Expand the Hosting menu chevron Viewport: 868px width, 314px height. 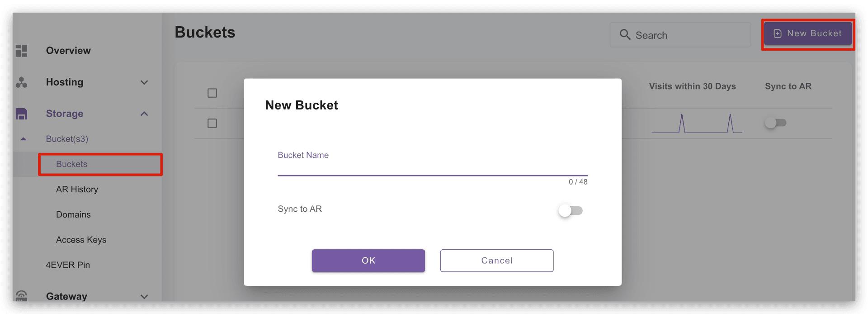[x=144, y=82]
